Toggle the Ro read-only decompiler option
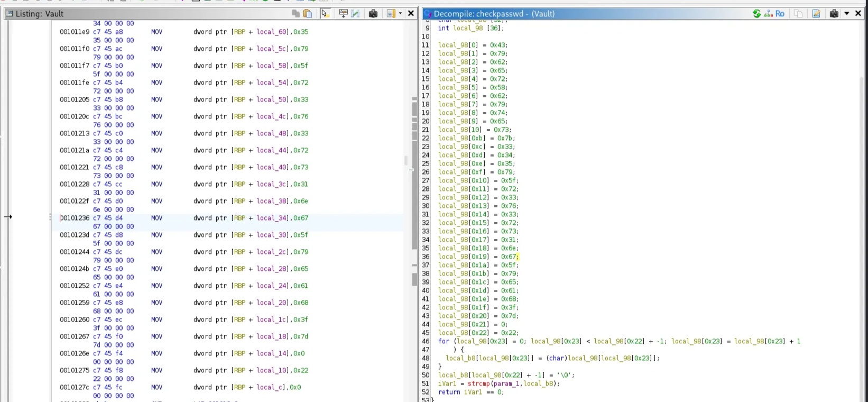868x402 pixels. click(x=780, y=14)
